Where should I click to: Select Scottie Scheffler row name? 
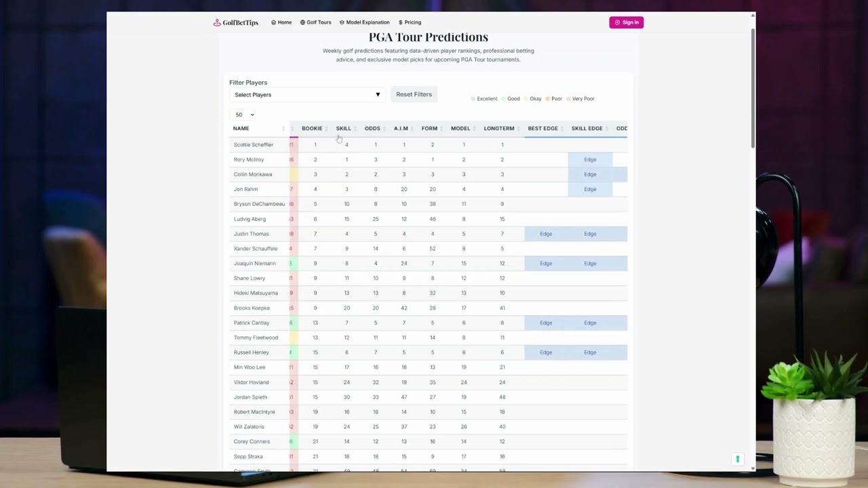tap(254, 144)
